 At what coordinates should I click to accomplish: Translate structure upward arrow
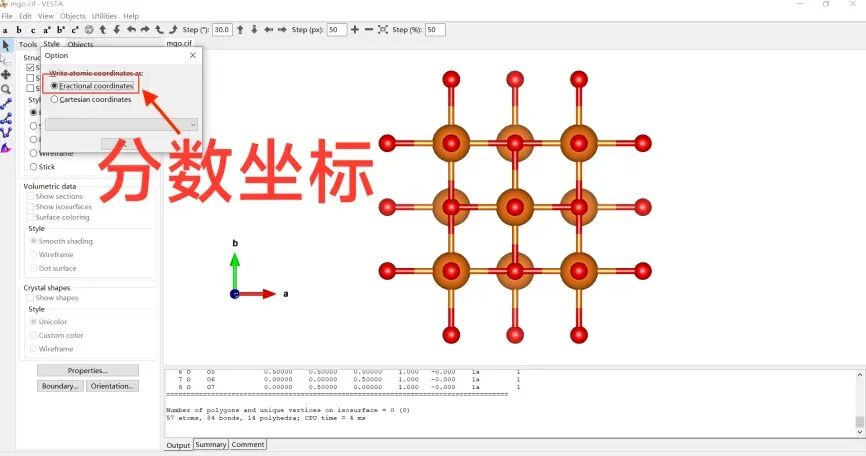(x=240, y=30)
